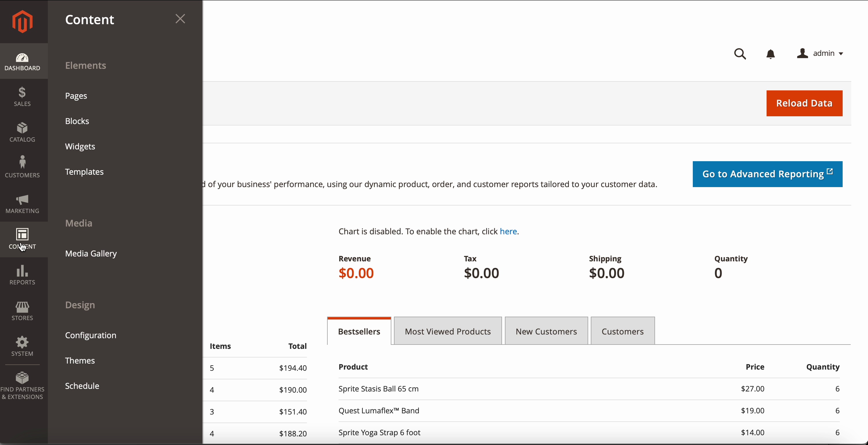Click the notifications bell icon
The width and height of the screenshot is (868, 445).
pos(770,54)
